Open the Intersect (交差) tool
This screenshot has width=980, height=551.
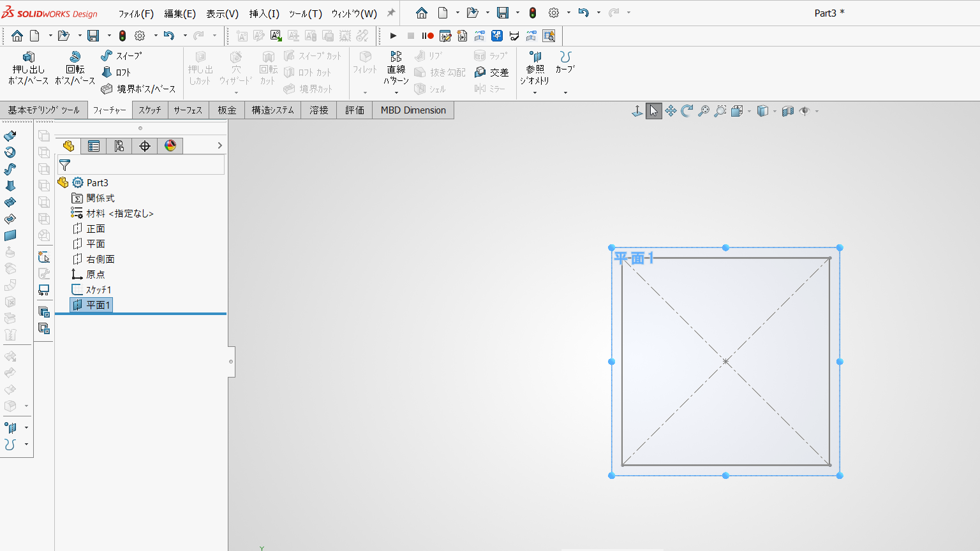(x=491, y=72)
